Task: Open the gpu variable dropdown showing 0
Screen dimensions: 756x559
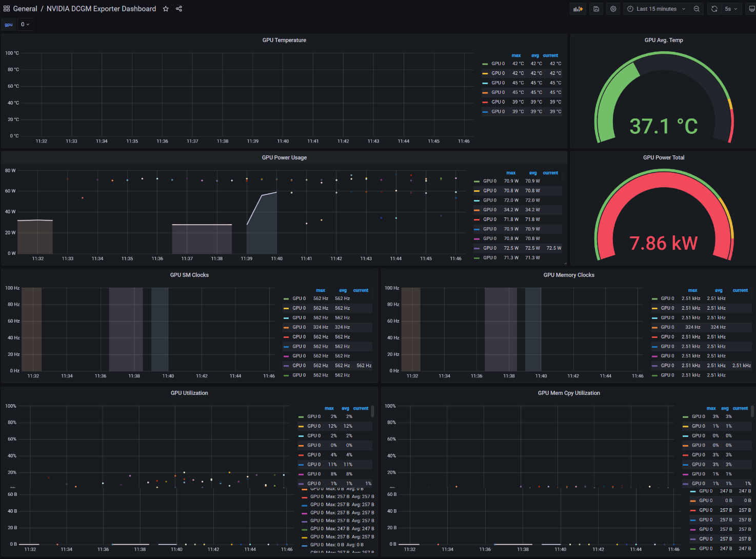Action: (x=26, y=24)
